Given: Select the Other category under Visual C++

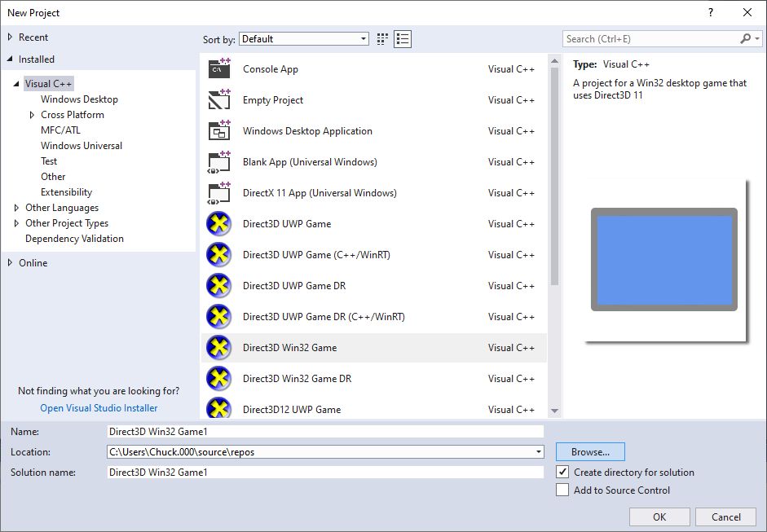Looking at the screenshot, I should coord(53,177).
